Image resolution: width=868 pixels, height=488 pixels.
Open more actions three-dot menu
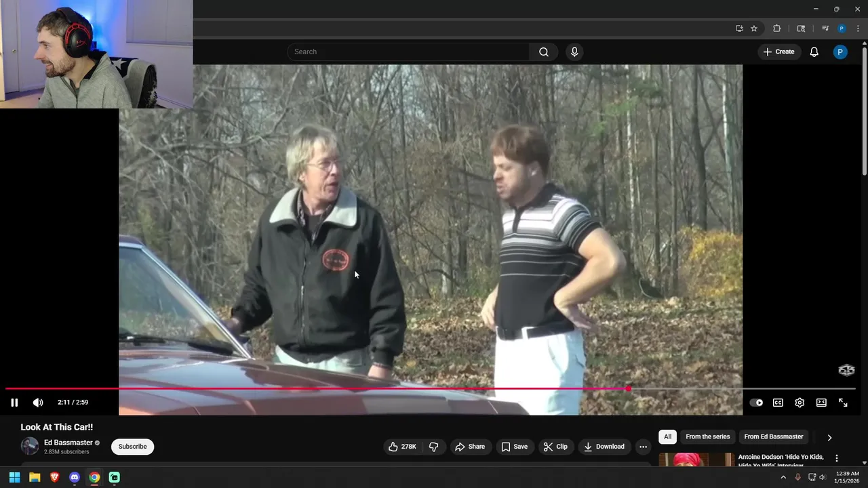tap(643, 447)
